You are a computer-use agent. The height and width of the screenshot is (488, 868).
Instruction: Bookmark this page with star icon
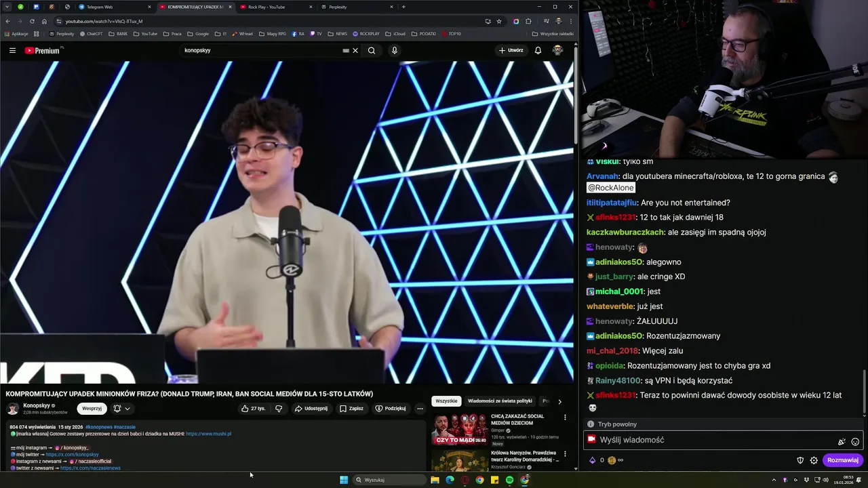[x=499, y=21]
